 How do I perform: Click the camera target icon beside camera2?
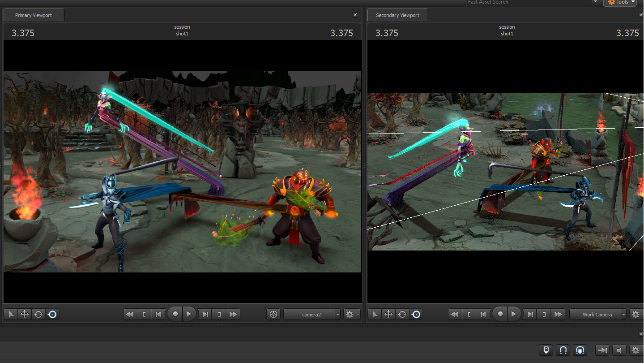(273, 314)
